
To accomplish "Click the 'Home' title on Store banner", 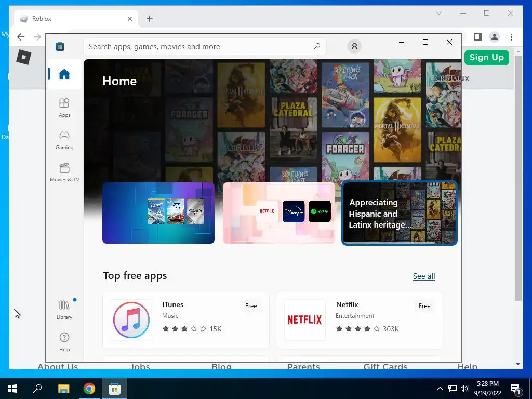I will click(119, 81).
